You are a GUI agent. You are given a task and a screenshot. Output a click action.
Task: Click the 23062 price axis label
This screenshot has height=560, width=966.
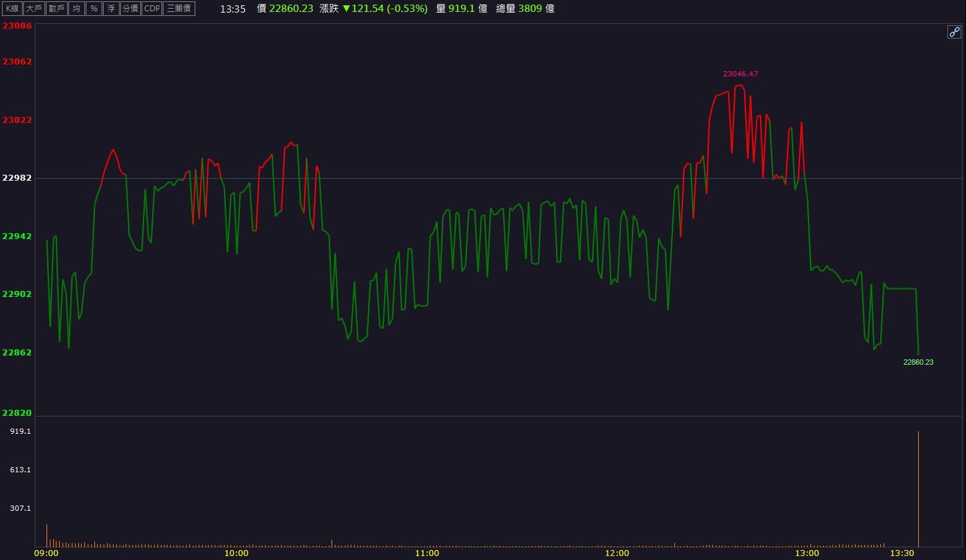(x=17, y=61)
